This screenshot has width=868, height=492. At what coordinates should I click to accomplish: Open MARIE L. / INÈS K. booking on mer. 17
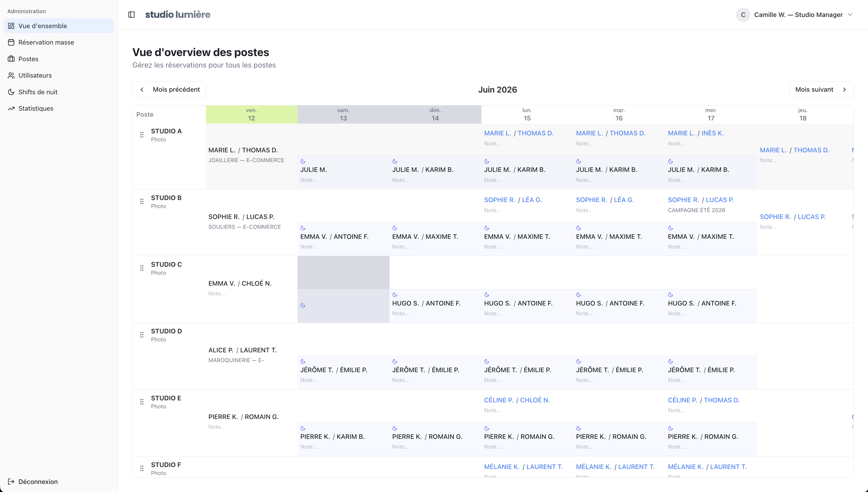click(696, 133)
